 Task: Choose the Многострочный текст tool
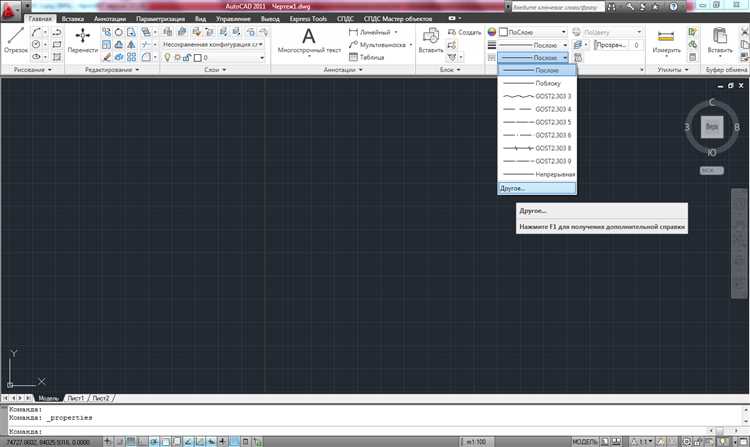click(309, 40)
